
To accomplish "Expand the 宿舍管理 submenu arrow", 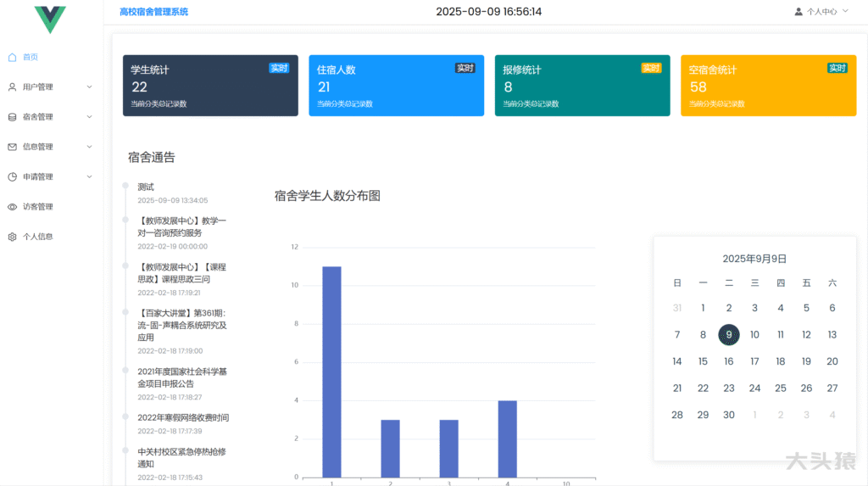I will point(89,117).
